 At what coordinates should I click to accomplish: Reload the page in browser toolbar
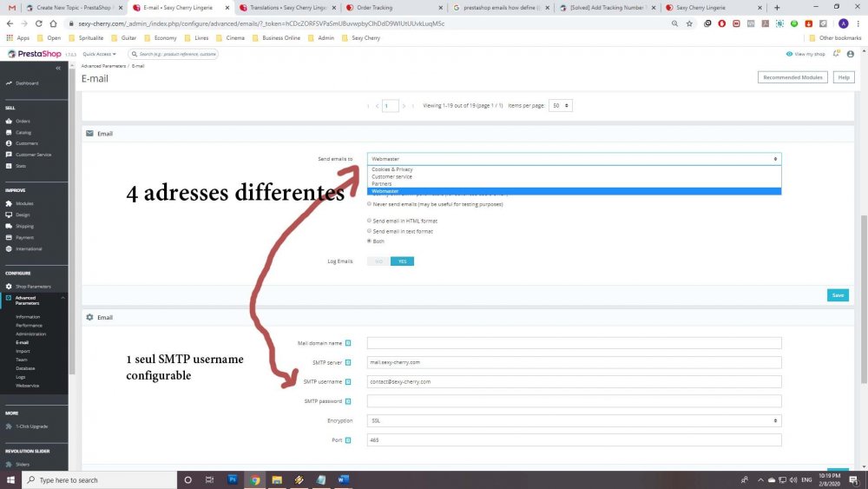39,23
